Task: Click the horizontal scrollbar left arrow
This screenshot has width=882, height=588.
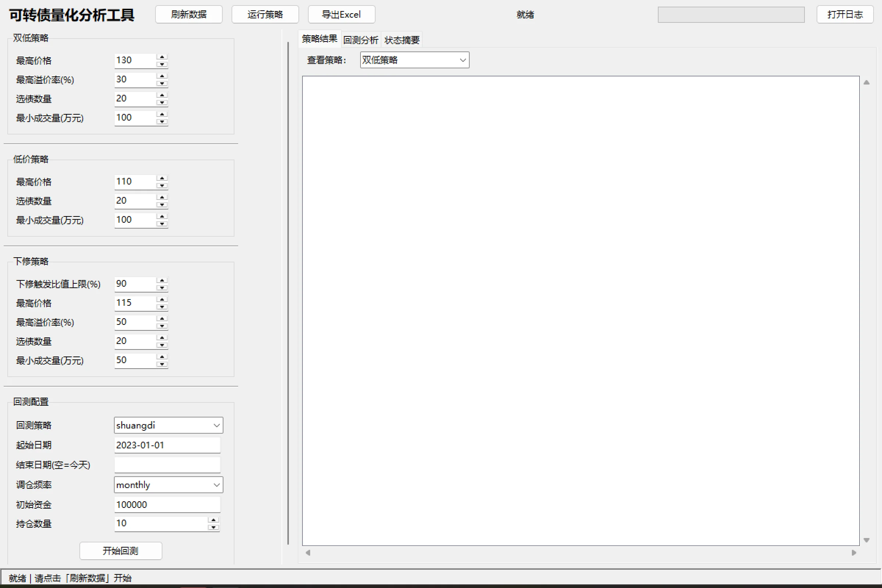Action: pos(308,552)
